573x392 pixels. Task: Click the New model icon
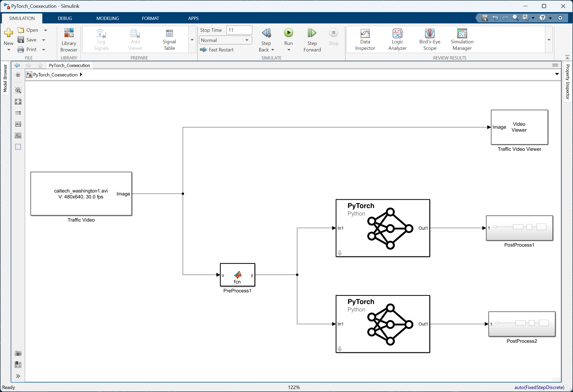8,33
